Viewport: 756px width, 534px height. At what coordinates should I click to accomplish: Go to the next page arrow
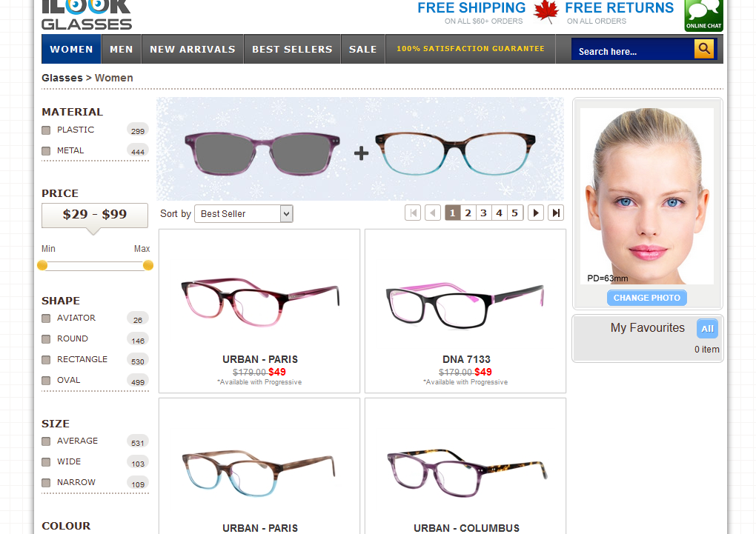536,213
